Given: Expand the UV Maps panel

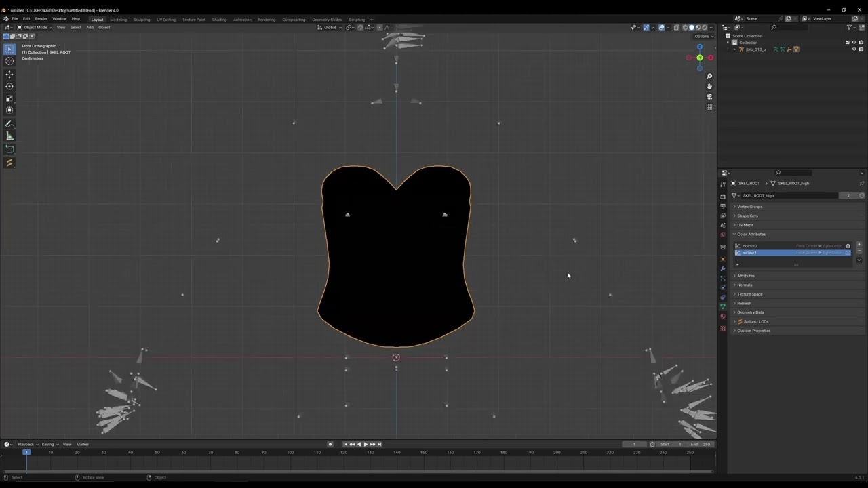Looking at the screenshot, I should [796, 225].
